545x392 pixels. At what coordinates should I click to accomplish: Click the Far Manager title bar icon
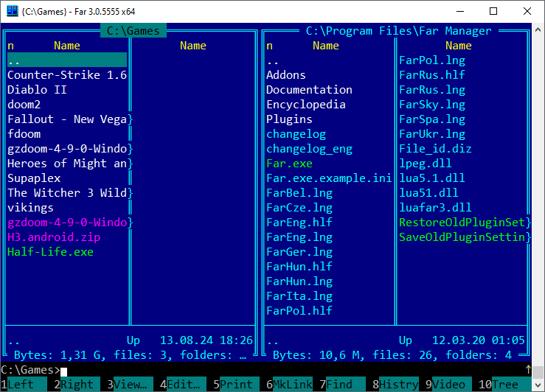click(x=12, y=11)
